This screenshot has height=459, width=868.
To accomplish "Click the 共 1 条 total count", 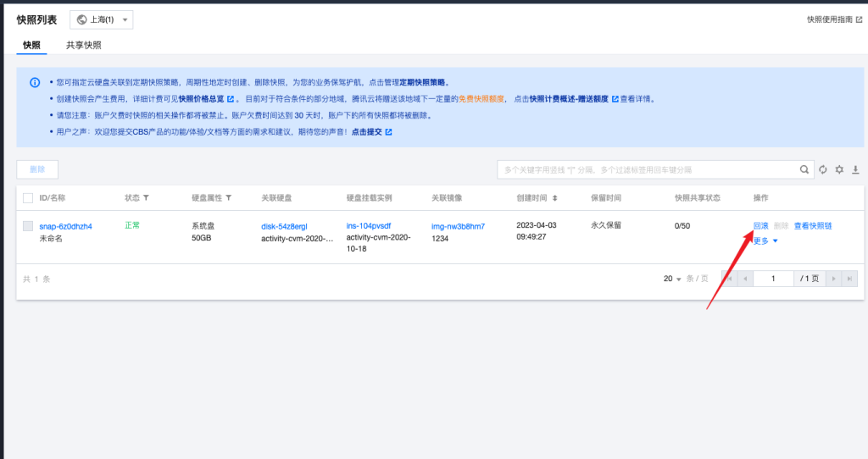I will point(36,279).
